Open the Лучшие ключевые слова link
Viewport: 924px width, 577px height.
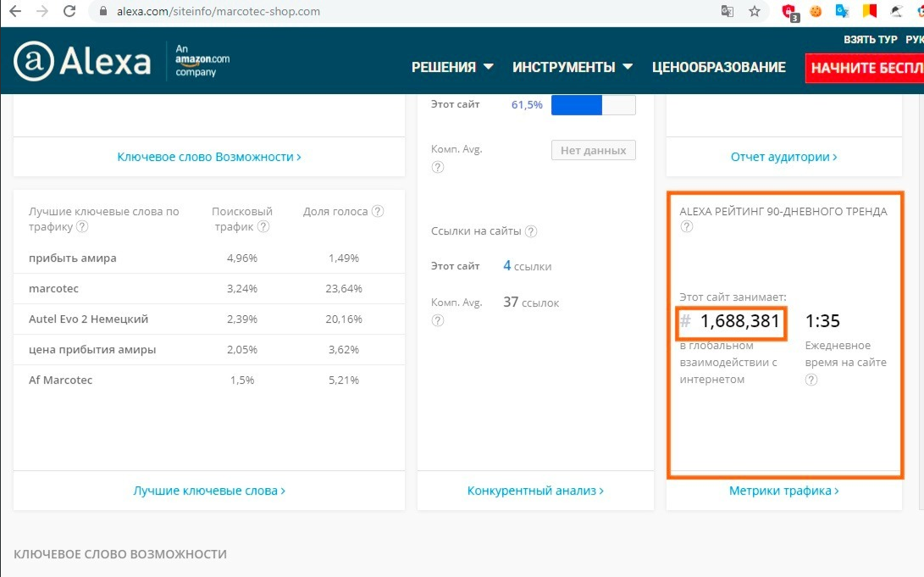209,491
